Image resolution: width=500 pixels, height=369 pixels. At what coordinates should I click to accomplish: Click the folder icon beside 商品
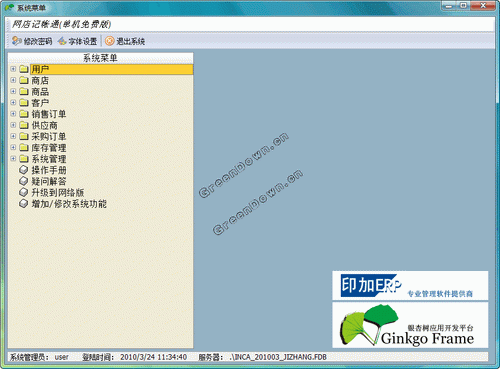point(24,91)
